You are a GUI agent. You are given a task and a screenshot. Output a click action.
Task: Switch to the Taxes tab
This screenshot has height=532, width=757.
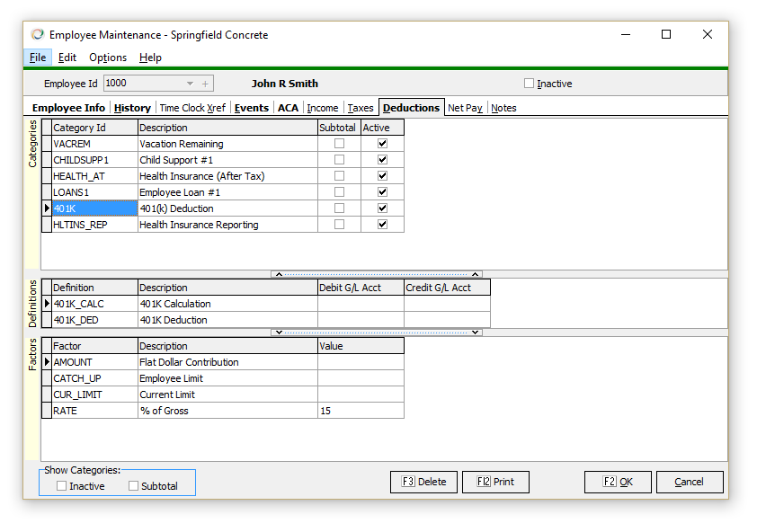pyautogui.click(x=360, y=108)
